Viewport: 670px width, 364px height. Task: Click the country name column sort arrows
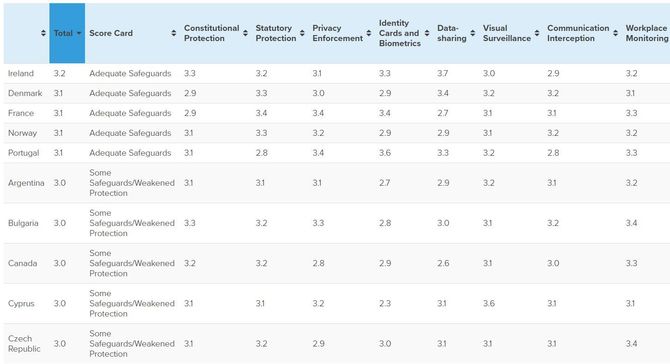pyautogui.click(x=43, y=33)
